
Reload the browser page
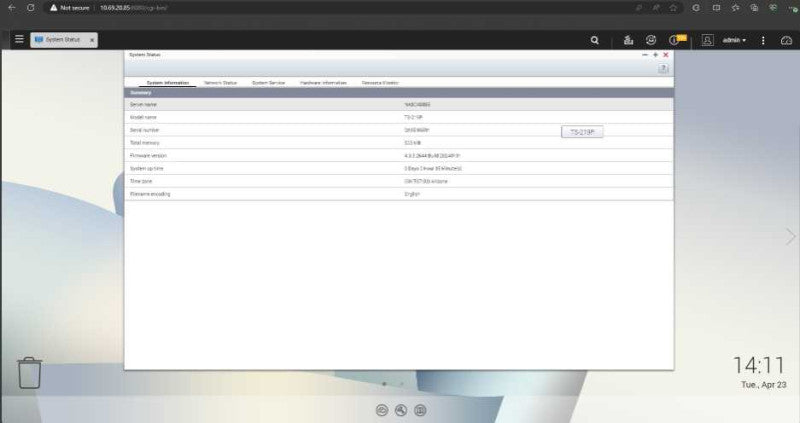click(x=31, y=8)
